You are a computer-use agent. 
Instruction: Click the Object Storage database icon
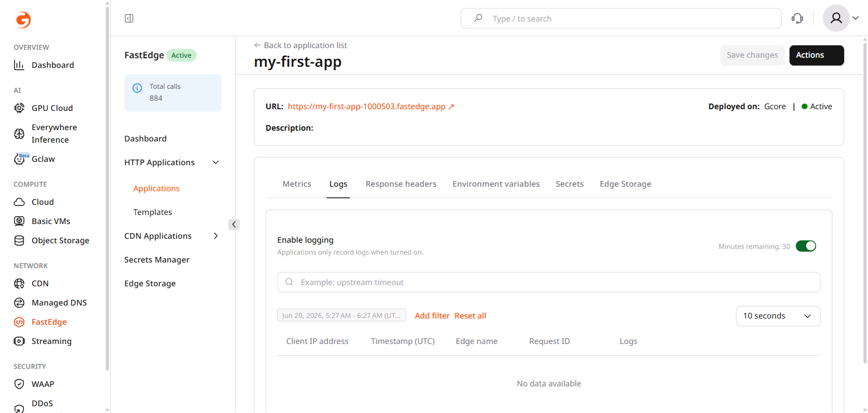click(x=19, y=240)
